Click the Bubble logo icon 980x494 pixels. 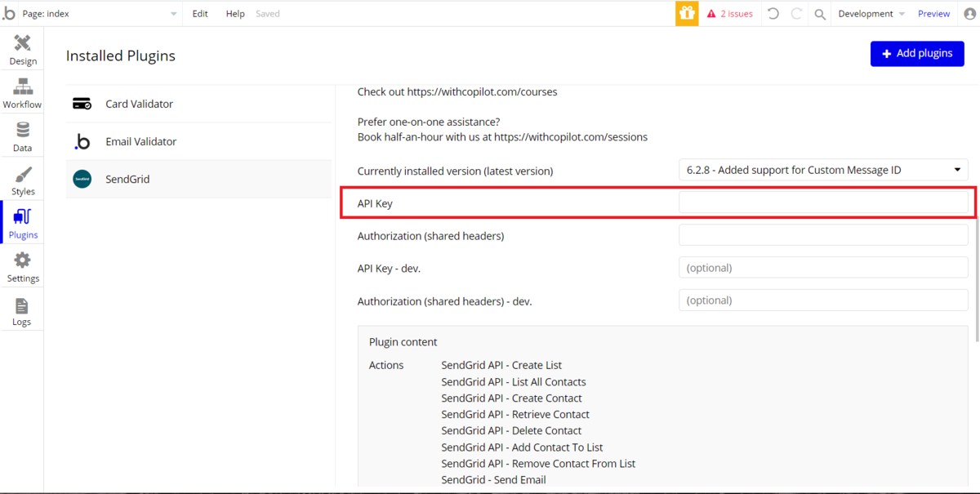tap(9, 14)
